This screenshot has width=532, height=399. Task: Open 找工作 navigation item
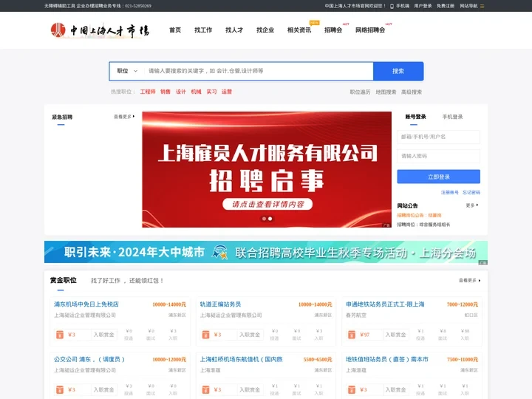pos(203,30)
